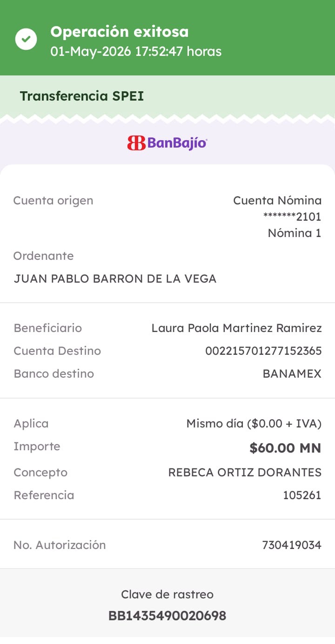Tap the Cuenta origen label
The width and height of the screenshot is (335, 644).
pyautogui.click(x=53, y=201)
